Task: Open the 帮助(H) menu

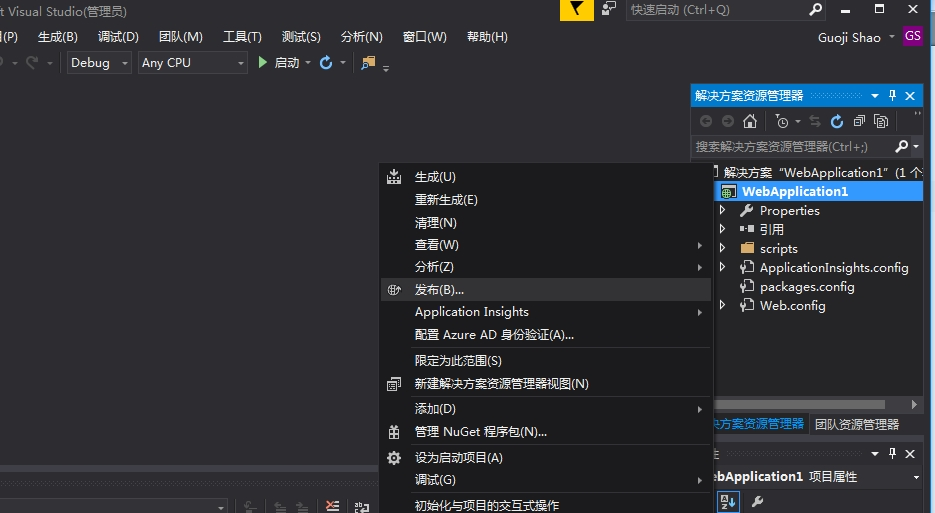Action: click(487, 37)
